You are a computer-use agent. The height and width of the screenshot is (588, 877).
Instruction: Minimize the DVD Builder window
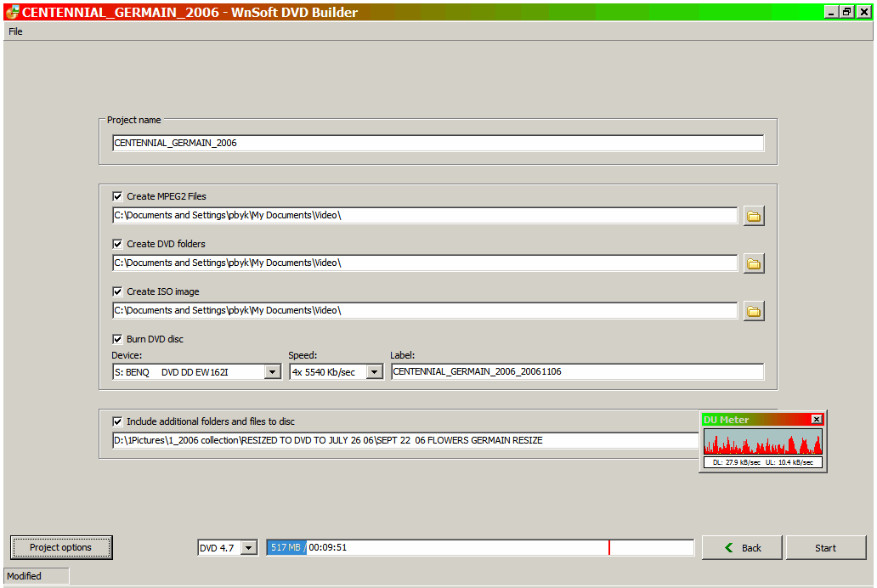tap(831, 12)
